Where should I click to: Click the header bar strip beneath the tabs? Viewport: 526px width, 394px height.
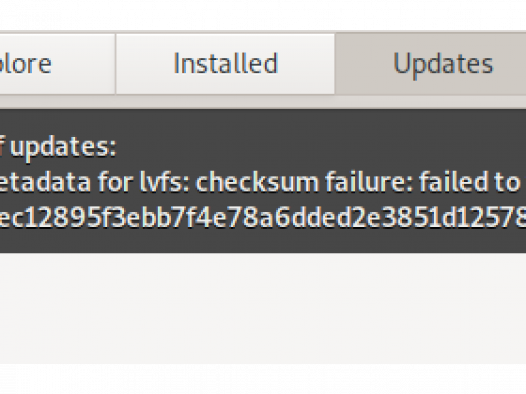[263, 102]
